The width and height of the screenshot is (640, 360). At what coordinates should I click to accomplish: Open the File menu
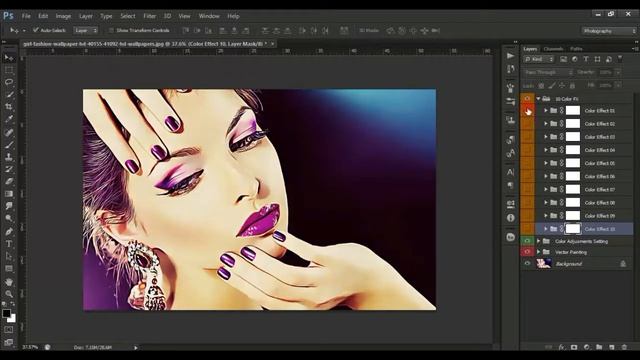[x=26, y=16]
